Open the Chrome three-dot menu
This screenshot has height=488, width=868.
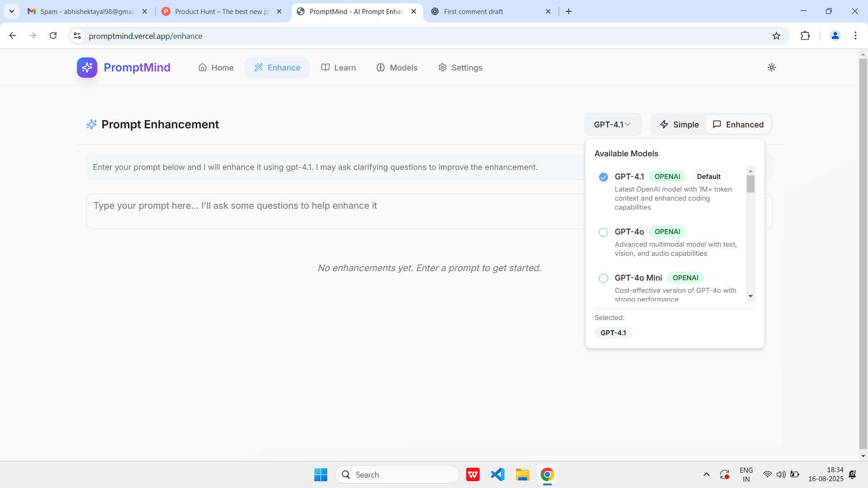click(x=855, y=36)
